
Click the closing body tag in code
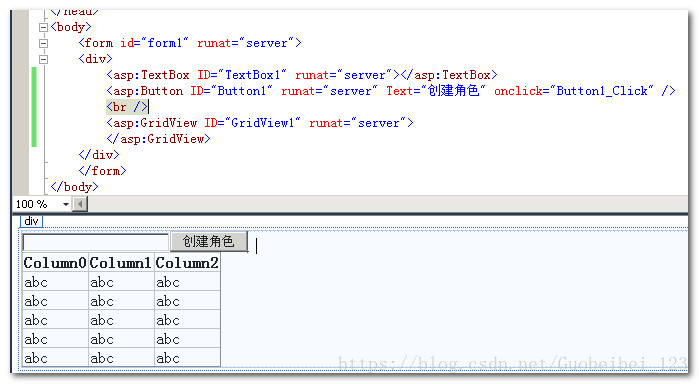(x=74, y=187)
